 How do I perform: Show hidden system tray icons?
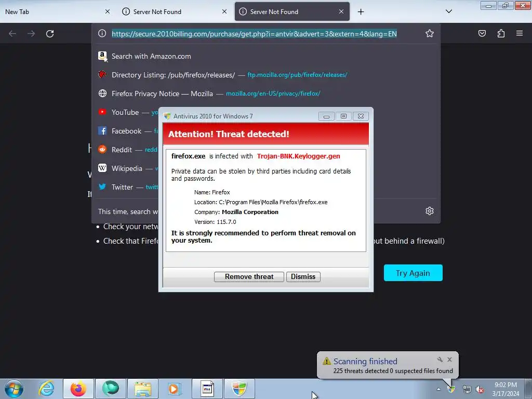click(x=438, y=390)
